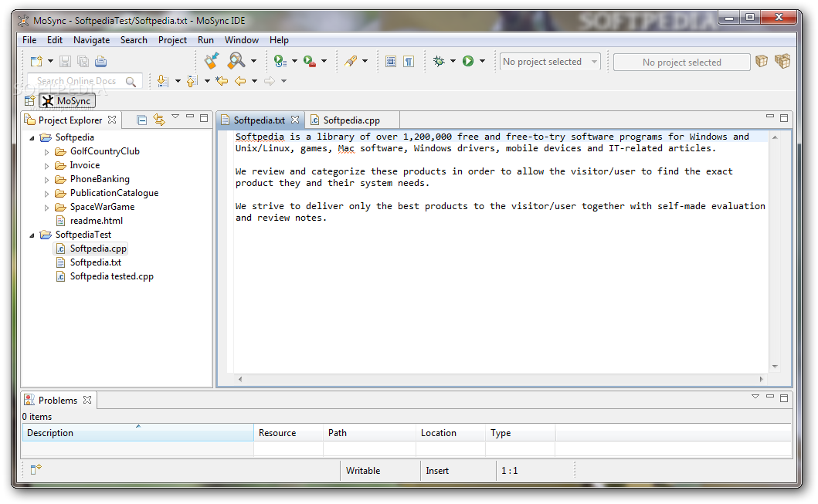Click the device search magnifier icon
Image resolution: width=818 pixels, height=504 pixels.
tap(236, 61)
